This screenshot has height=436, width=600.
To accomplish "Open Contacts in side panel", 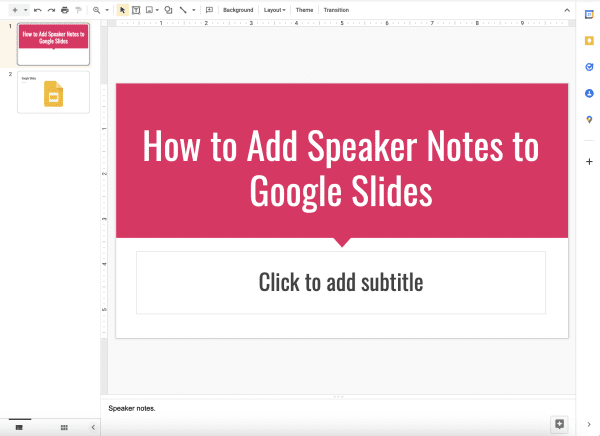I will 589,93.
